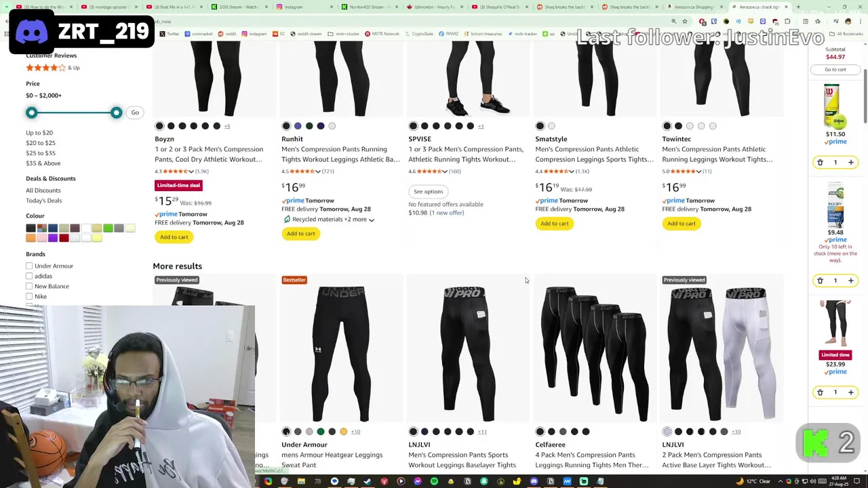Add Runhit compression pants to cart
The image size is (868, 488).
[x=301, y=234]
